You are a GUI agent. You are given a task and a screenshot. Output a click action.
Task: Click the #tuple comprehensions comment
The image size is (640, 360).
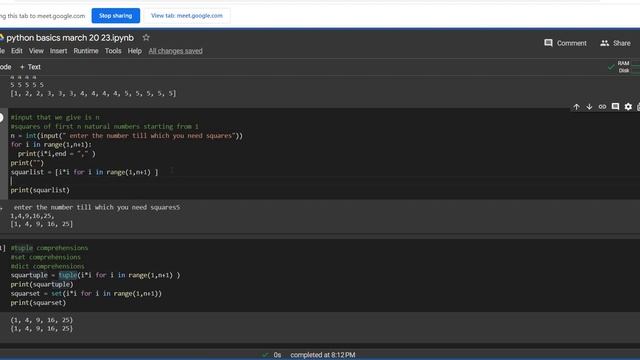point(49,248)
